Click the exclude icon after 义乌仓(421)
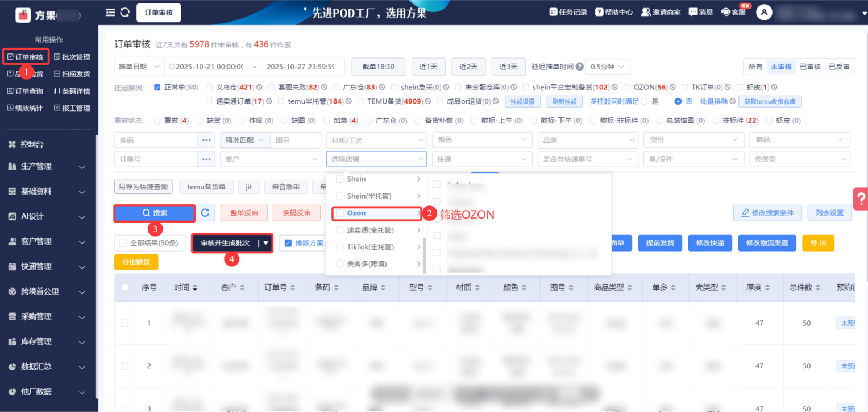This screenshot has height=412, width=868. (x=259, y=88)
